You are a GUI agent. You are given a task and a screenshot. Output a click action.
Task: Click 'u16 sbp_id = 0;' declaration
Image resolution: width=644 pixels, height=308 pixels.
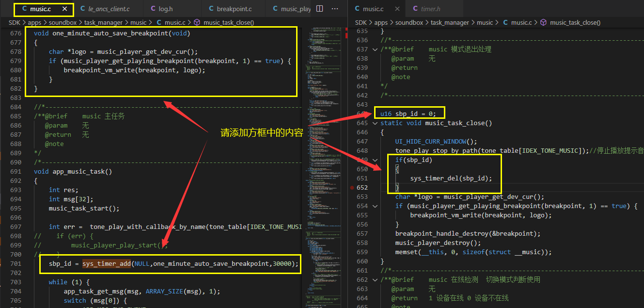point(408,113)
